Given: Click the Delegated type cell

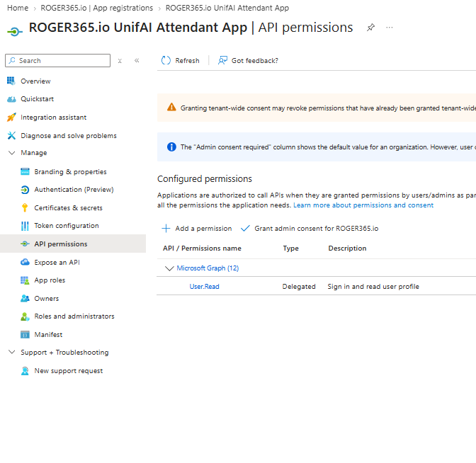Looking at the screenshot, I should (x=299, y=287).
